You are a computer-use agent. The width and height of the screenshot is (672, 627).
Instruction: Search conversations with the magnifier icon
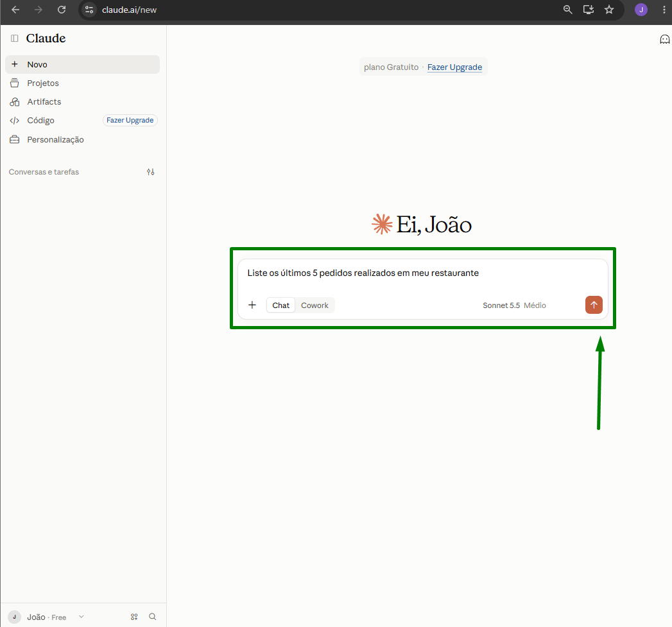pyautogui.click(x=153, y=617)
